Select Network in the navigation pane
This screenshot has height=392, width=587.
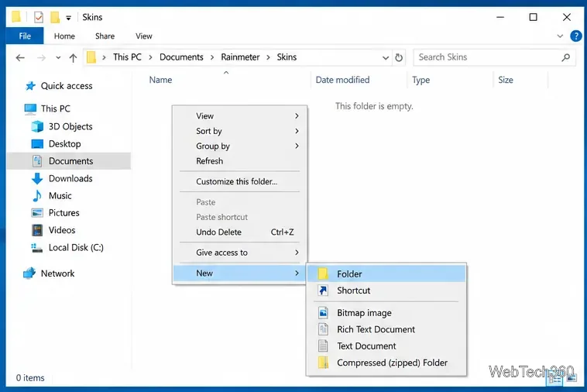click(57, 273)
